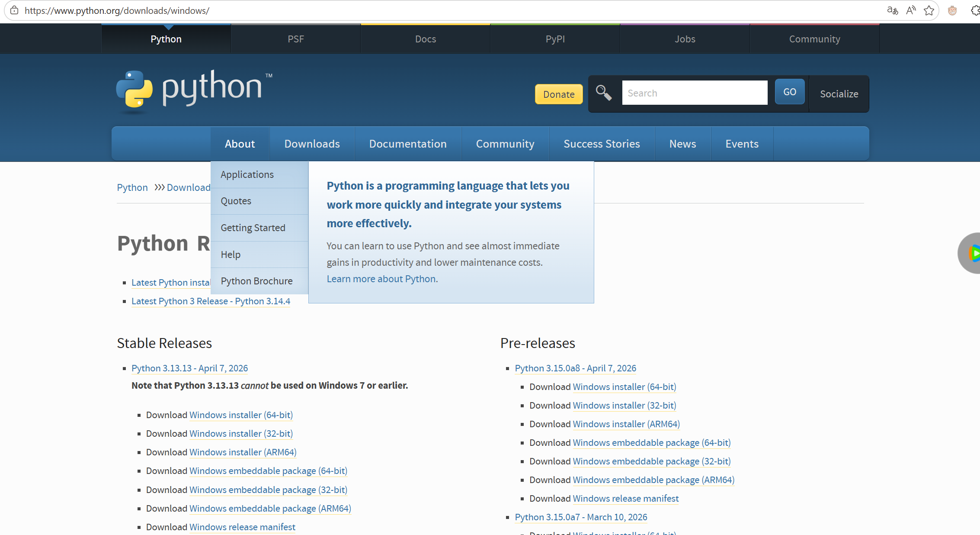Image resolution: width=980 pixels, height=535 pixels.
Task: Focus the Search input field
Action: [x=695, y=93]
